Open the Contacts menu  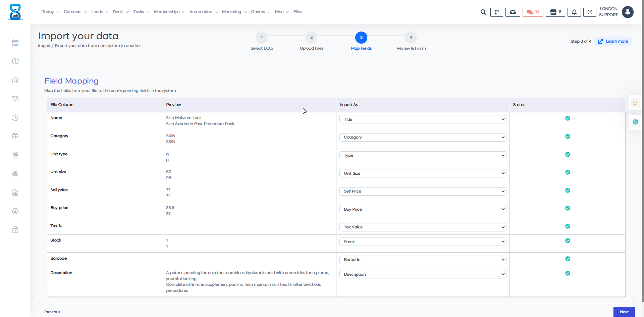[x=75, y=12]
